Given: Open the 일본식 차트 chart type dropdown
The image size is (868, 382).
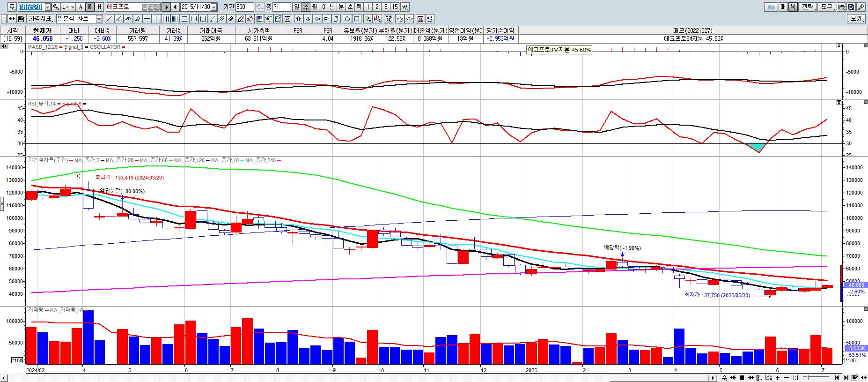Looking at the screenshot, I should pos(99,19).
